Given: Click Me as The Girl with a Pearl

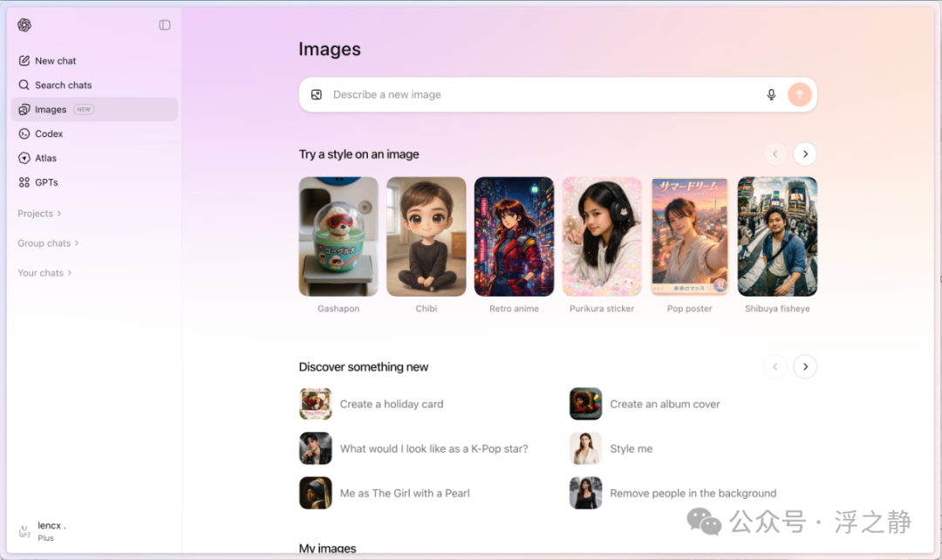Looking at the screenshot, I should click(x=385, y=493).
